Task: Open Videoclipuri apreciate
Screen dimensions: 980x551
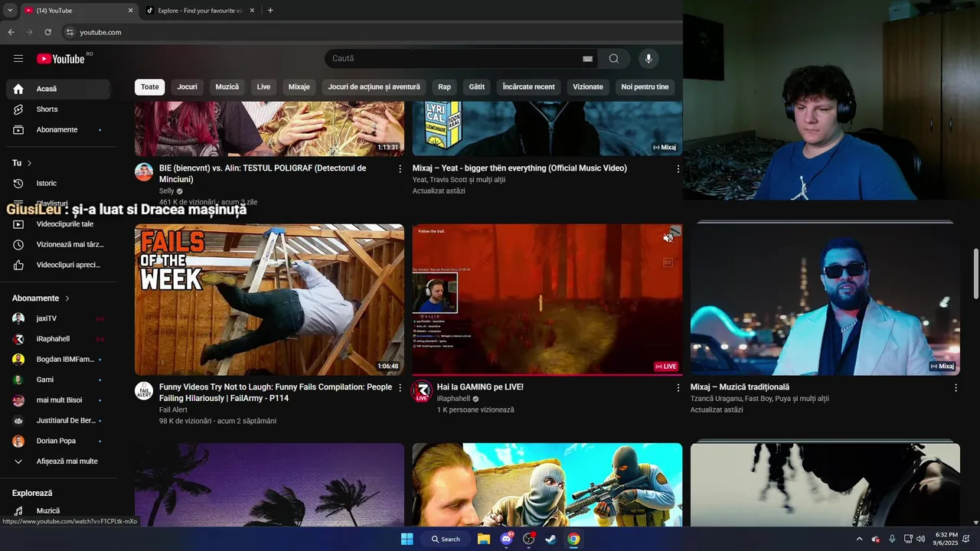Action: coord(58,265)
